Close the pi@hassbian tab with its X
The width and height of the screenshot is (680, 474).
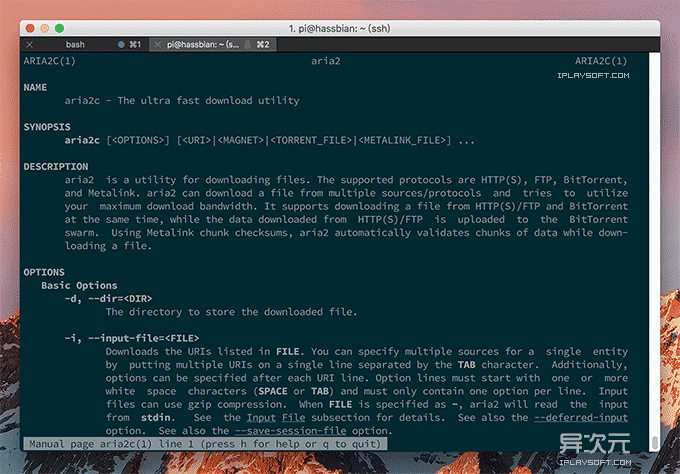coord(158,44)
